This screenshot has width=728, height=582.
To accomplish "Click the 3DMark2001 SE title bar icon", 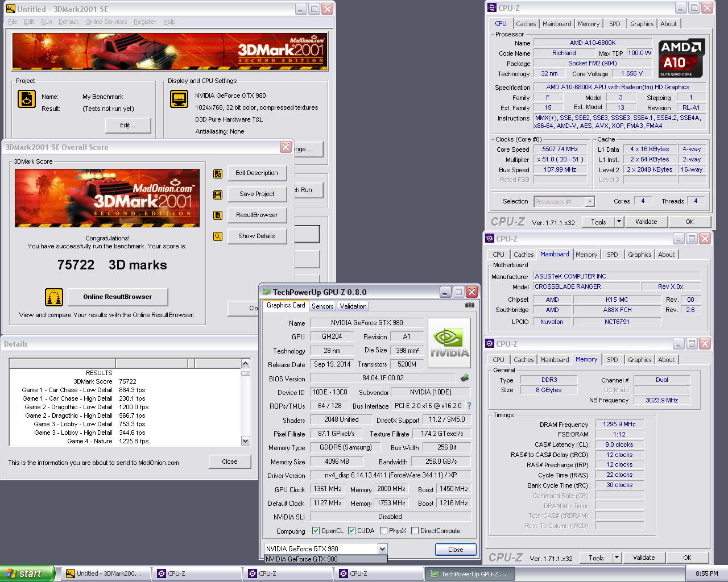I will (x=10, y=9).
